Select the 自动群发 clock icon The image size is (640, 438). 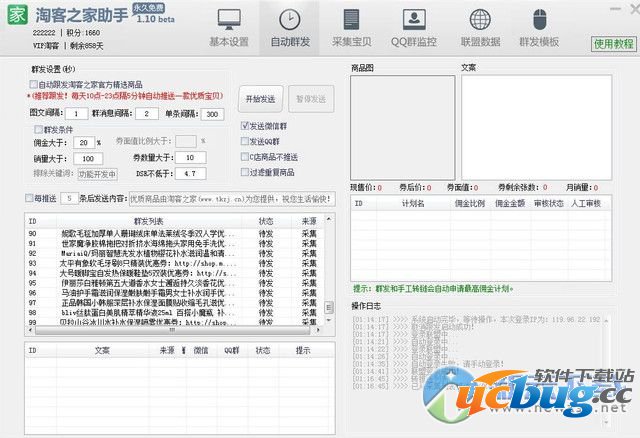click(288, 20)
